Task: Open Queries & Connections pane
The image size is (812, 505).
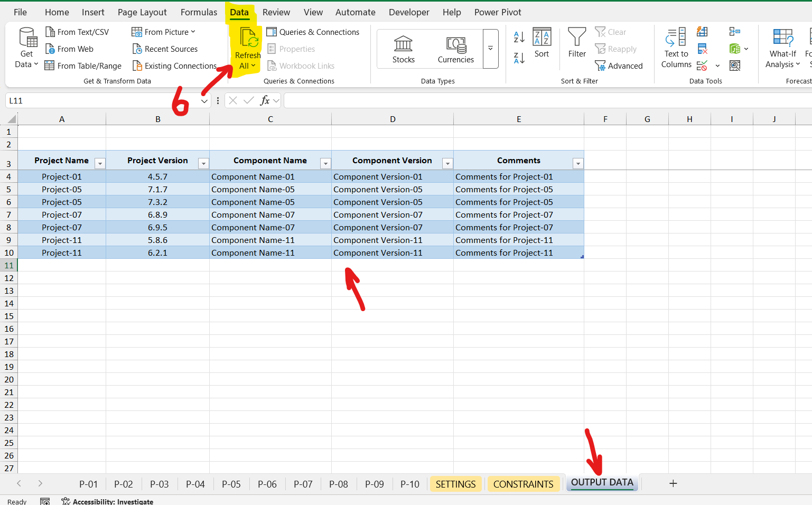Action: click(313, 32)
